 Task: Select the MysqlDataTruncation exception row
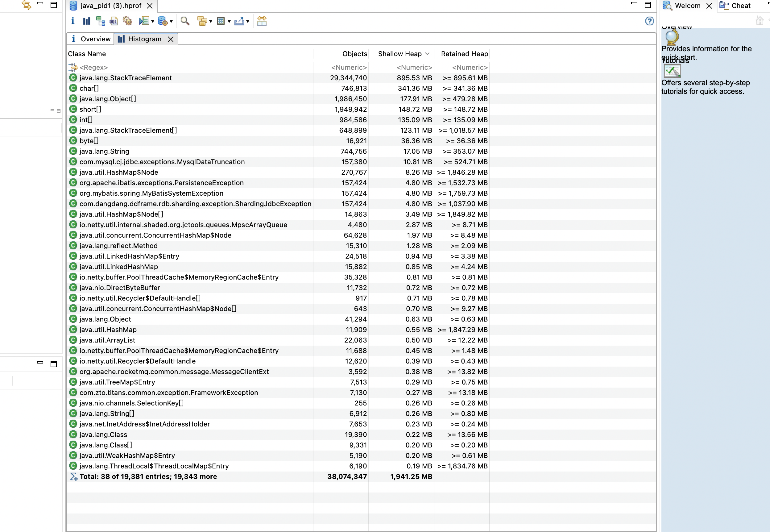361,162
